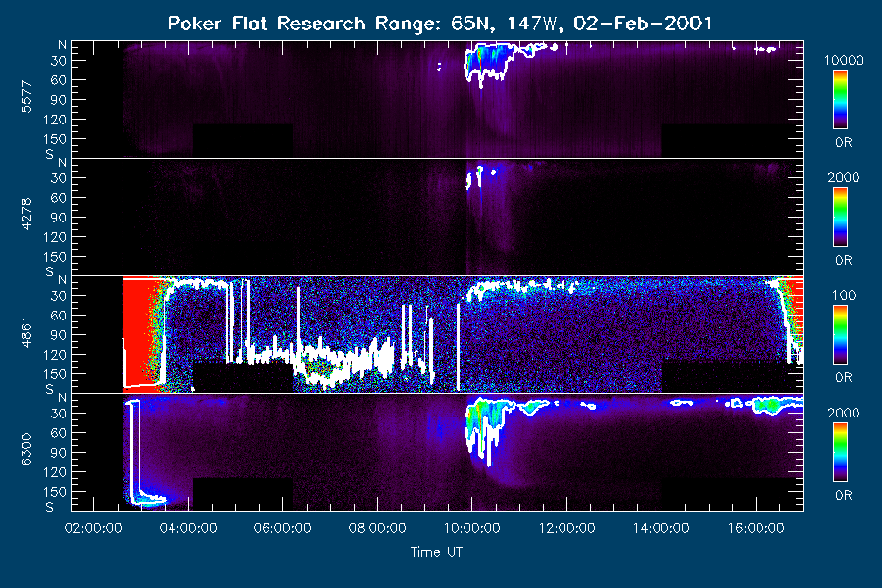Click the 04:00:00 time tick label
The width and height of the screenshot is (882, 588).
188,528
